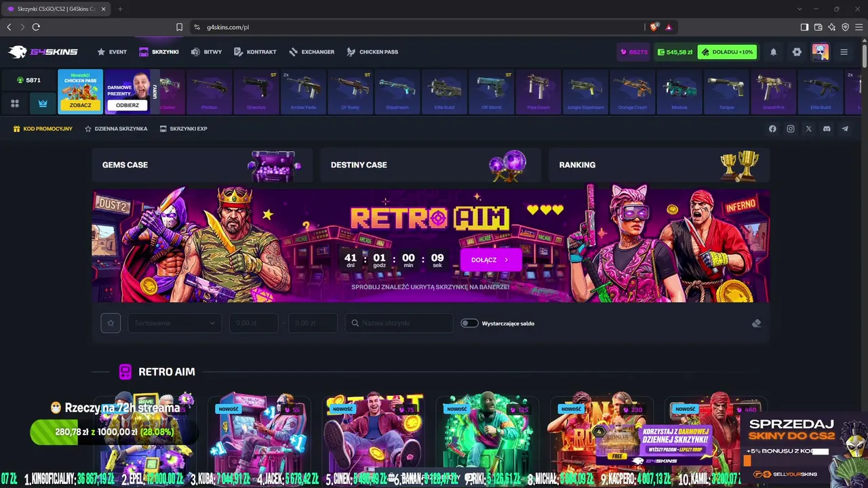Screen dimensions: 868x488
Task: Open the Discord social icon
Action: [827, 129]
